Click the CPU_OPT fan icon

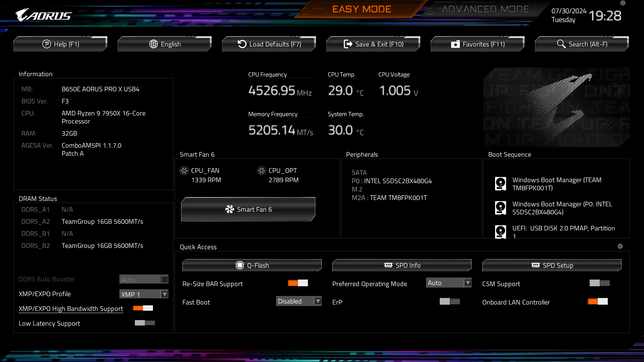(261, 171)
